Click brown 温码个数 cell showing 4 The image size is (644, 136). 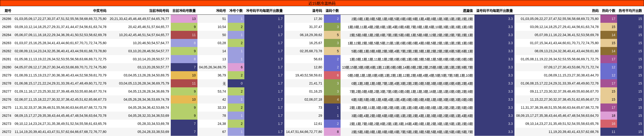pyautogui.click(x=332, y=99)
